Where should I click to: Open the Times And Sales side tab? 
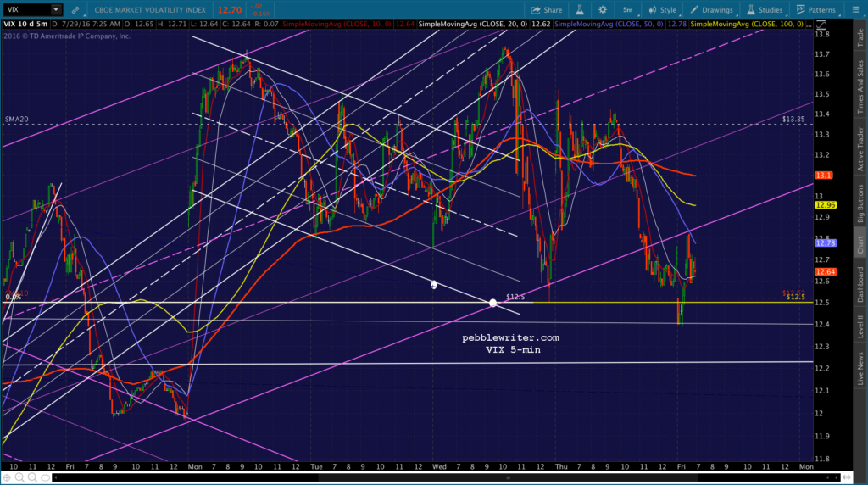coord(860,87)
